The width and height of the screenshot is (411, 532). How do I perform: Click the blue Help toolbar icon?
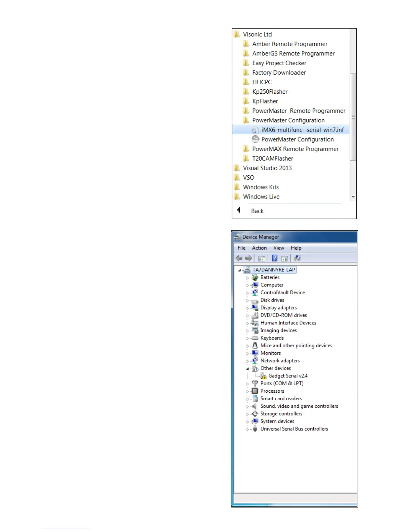pos(275,258)
